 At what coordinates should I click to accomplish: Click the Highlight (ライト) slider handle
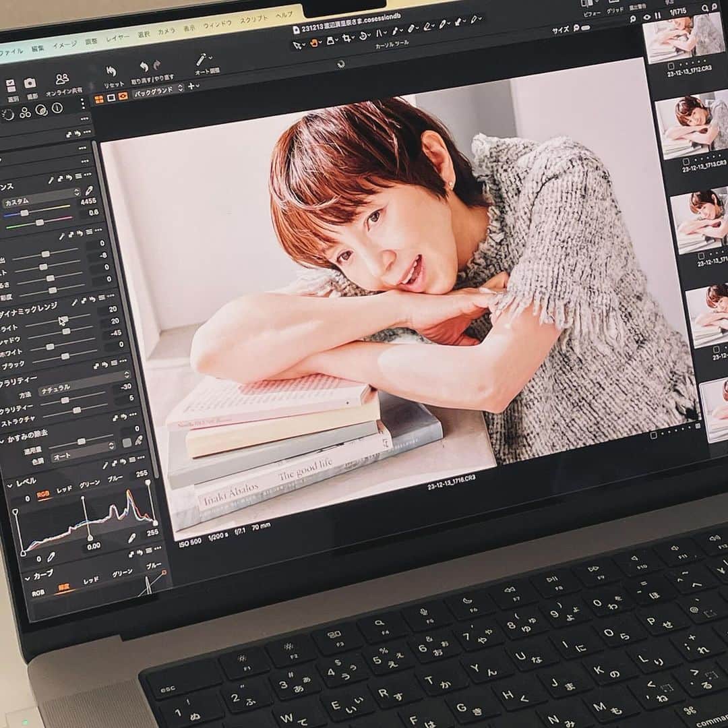64,319
